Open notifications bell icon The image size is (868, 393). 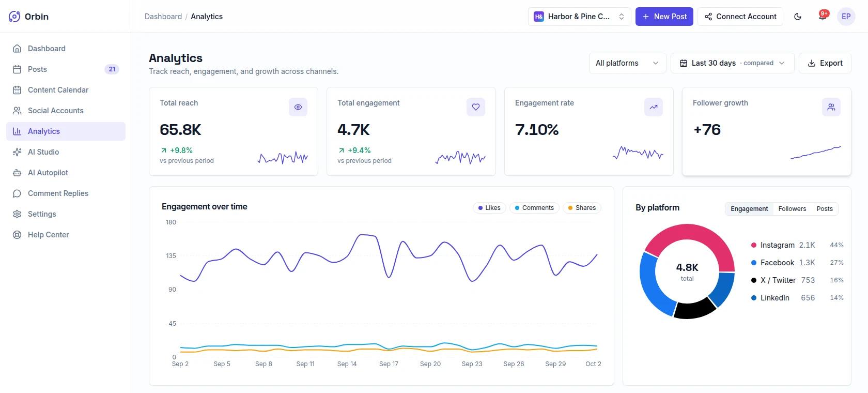pos(822,17)
